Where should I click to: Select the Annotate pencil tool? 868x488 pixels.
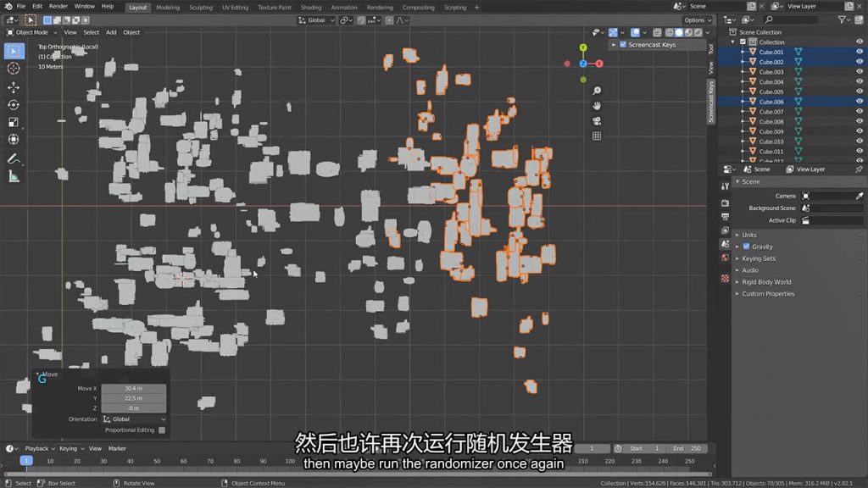click(14, 159)
